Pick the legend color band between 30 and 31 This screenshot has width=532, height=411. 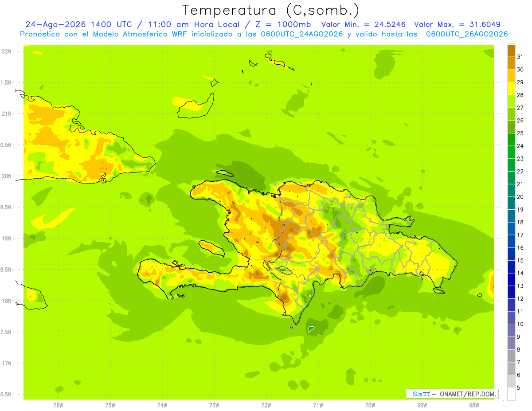pos(511,63)
